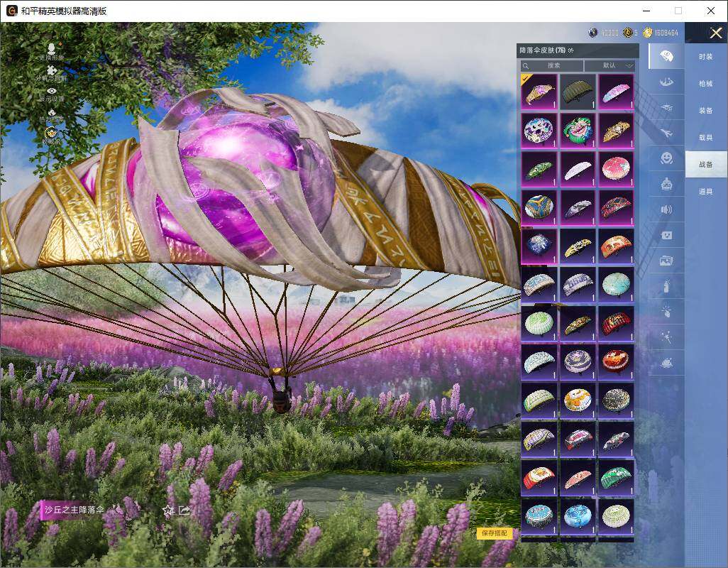Select the pink cherry-blossom round parachute skin

click(x=616, y=169)
